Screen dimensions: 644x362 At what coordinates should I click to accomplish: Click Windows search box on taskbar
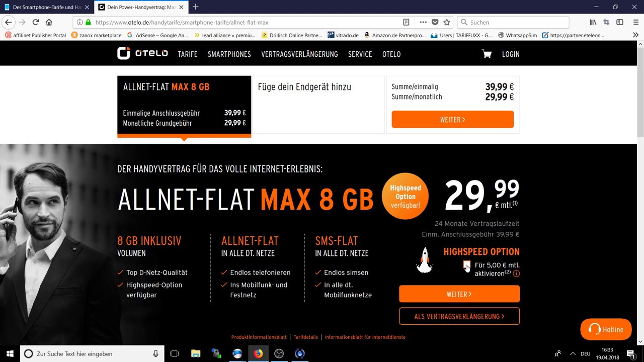click(92, 353)
